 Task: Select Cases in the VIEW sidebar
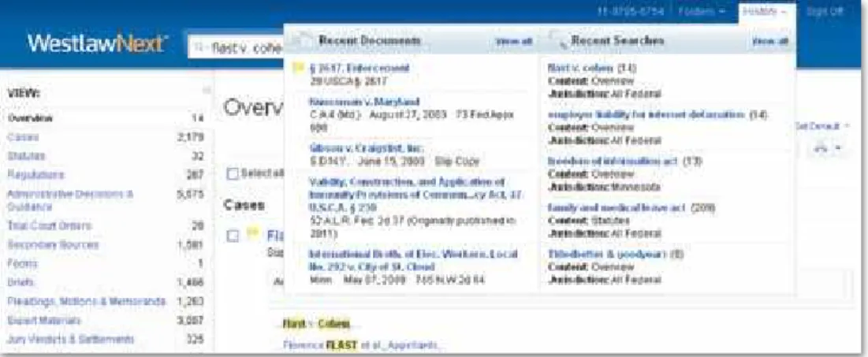[x=23, y=136]
